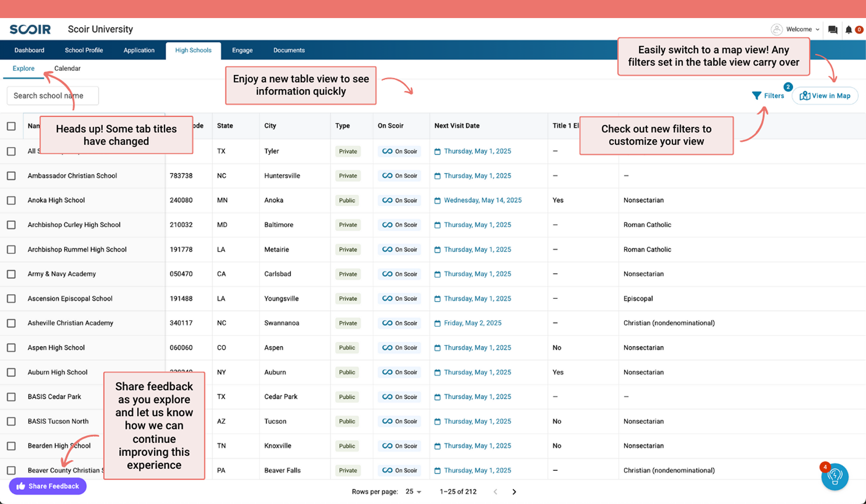This screenshot has width=866, height=504.
Task: Open Friday, May 2, 2025 visit link
Action: point(472,323)
